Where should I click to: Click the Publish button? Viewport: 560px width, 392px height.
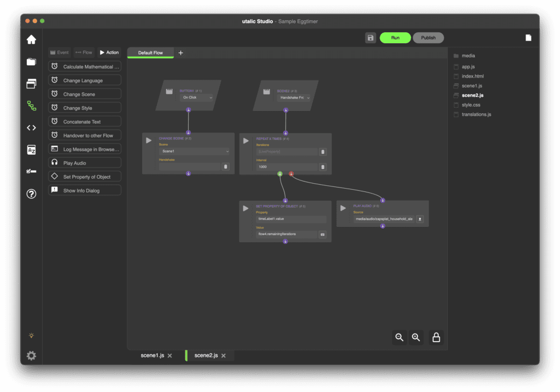coord(428,38)
